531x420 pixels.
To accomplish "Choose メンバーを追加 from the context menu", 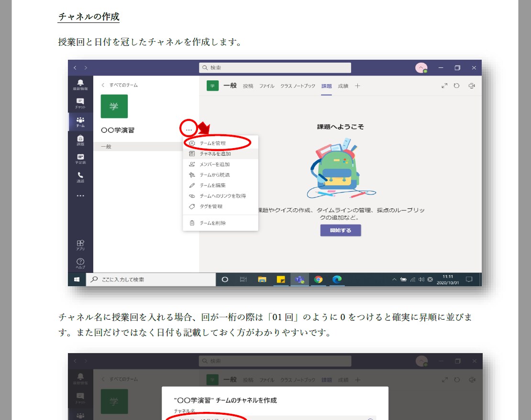I will click(214, 164).
